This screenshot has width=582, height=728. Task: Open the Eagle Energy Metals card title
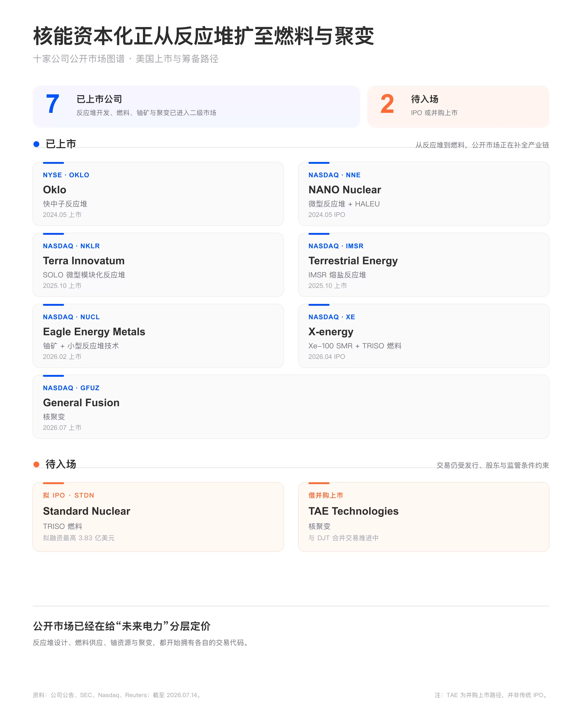click(x=94, y=332)
